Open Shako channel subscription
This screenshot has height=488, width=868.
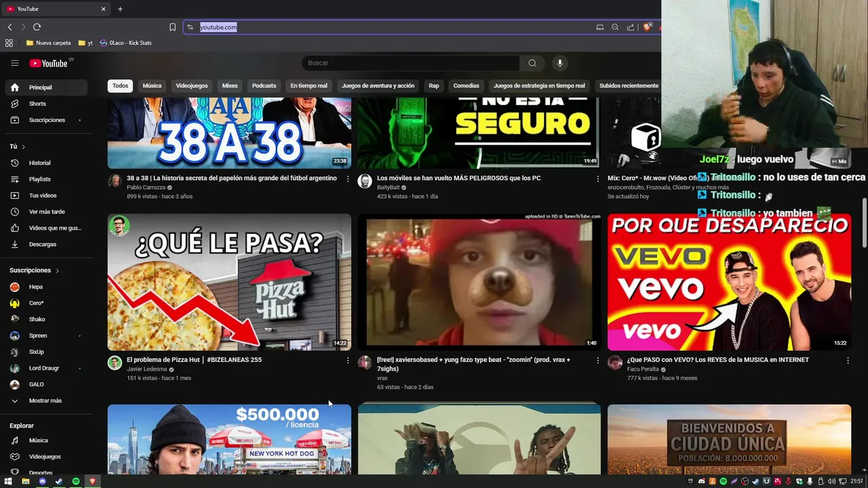pos(46,319)
